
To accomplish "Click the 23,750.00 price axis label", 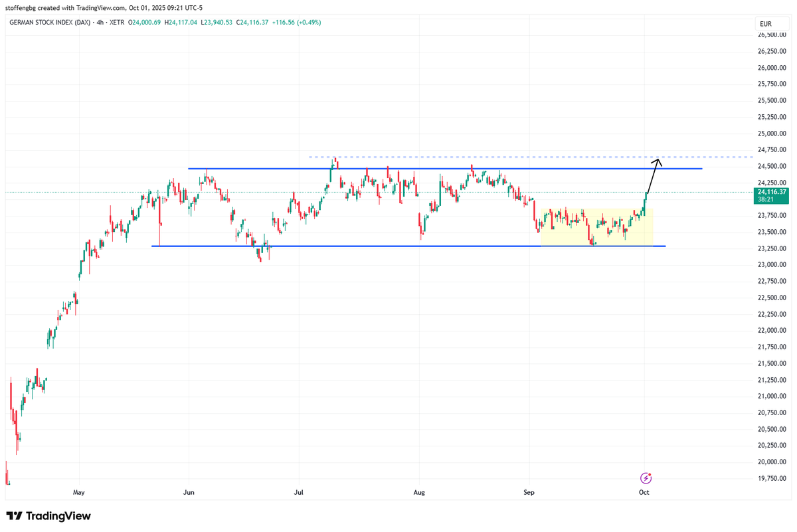I will [772, 216].
